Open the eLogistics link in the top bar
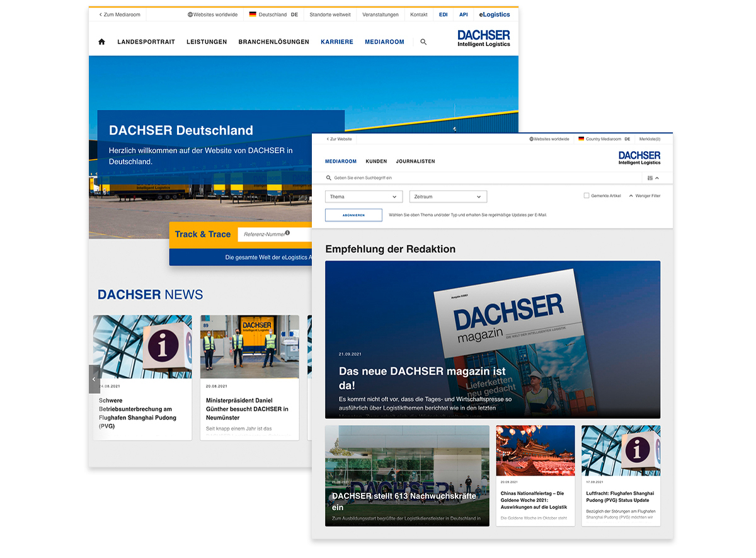This screenshot has width=756, height=558. coord(495,14)
